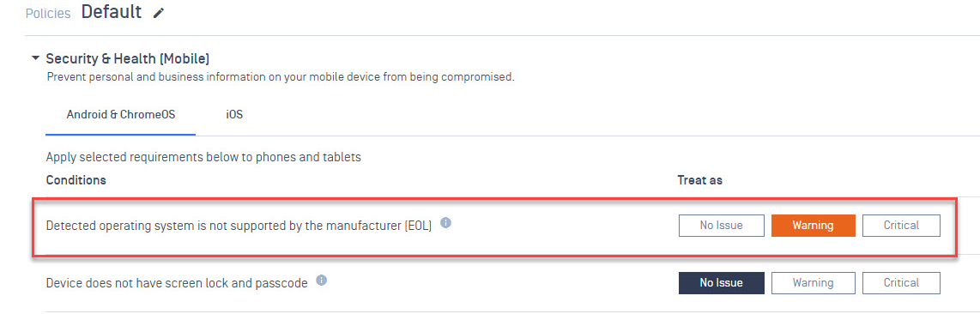Viewport: 980px width, 314px height.
Task: Click the Treat as column header
Action: [x=700, y=180]
